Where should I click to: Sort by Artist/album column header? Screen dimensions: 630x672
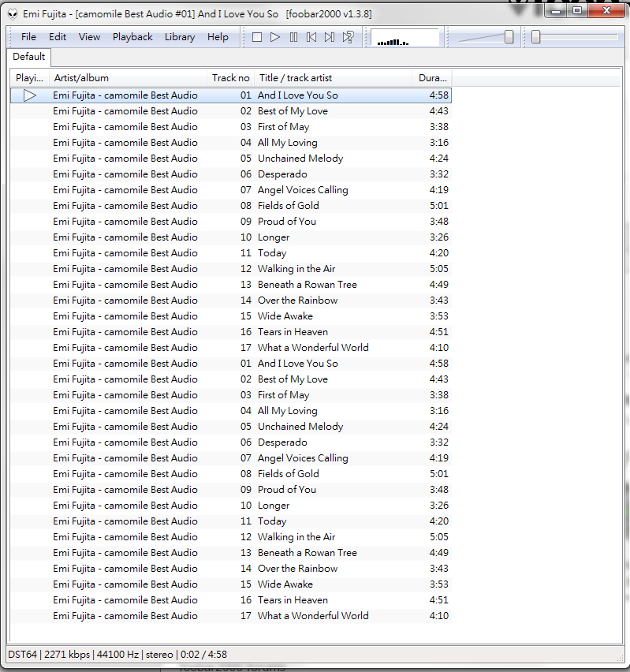click(129, 78)
